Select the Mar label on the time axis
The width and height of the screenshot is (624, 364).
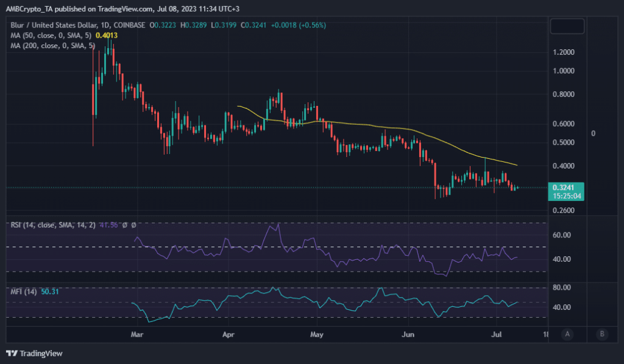[137, 335]
